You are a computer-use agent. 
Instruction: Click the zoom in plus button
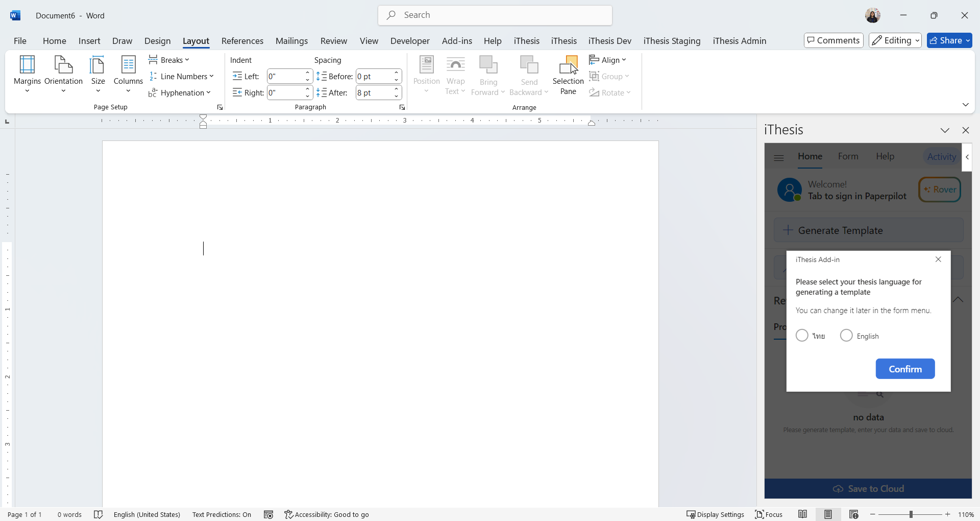948,514
